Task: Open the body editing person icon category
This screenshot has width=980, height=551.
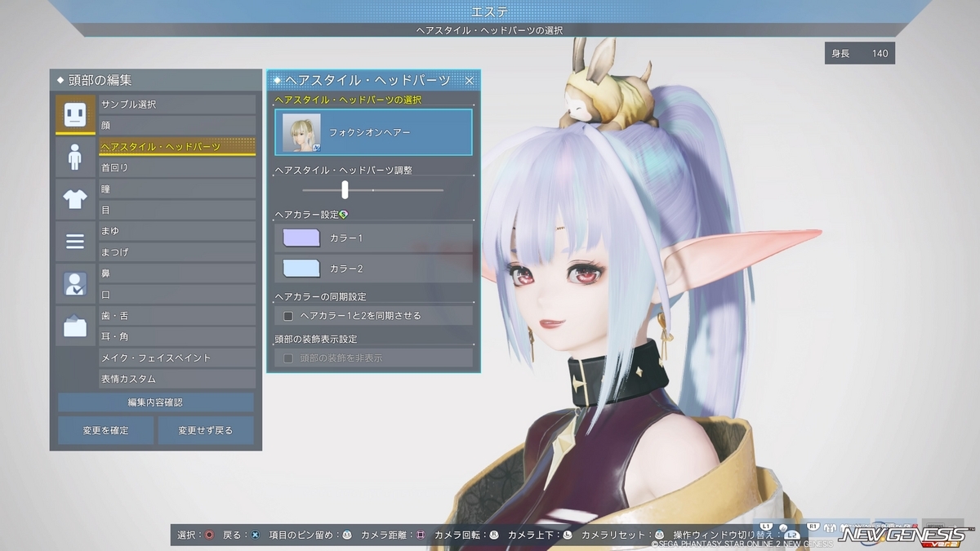Action: [x=75, y=157]
